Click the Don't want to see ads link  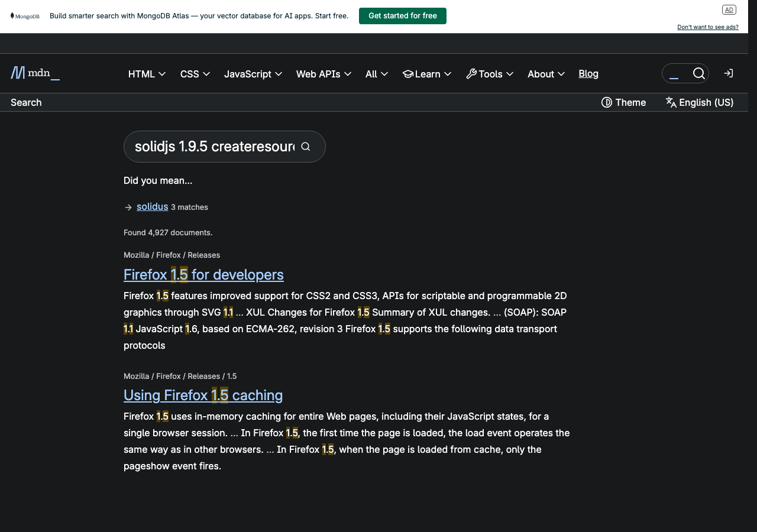[x=707, y=27]
